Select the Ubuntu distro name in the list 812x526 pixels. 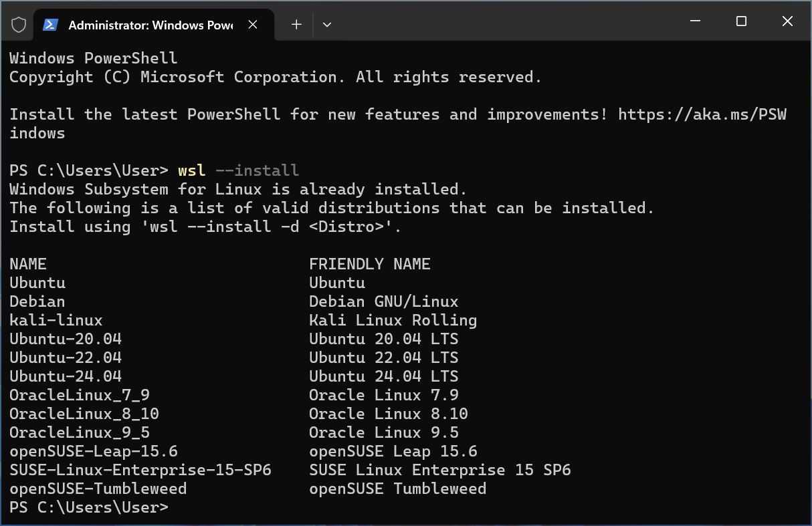tap(37, 283)
